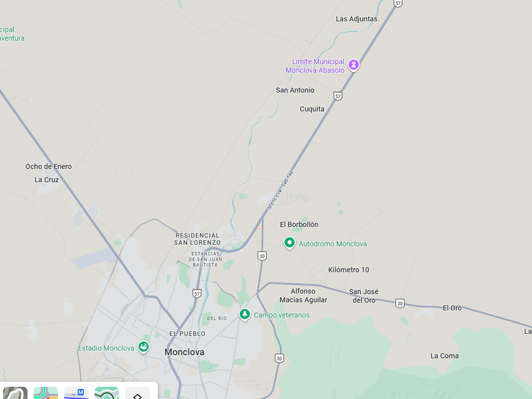Click the San Antonio locality label

295,90
